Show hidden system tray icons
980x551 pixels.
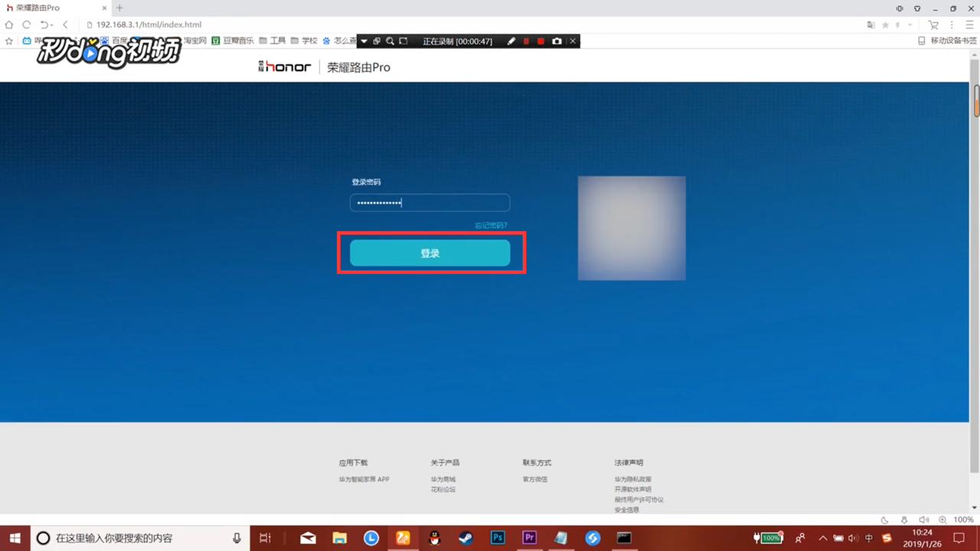click(823, 538)
